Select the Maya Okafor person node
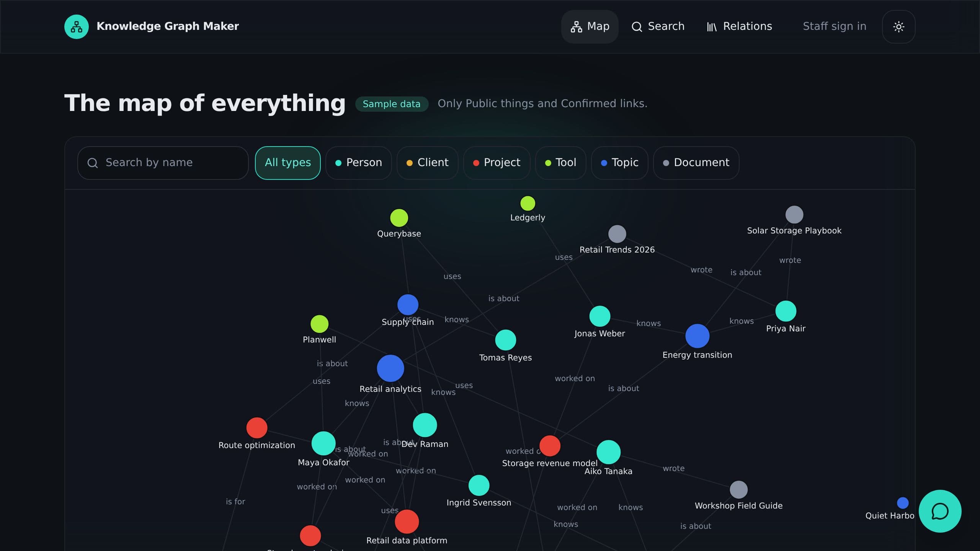Viewport: 980px width, 551px height. coord(323,443)
